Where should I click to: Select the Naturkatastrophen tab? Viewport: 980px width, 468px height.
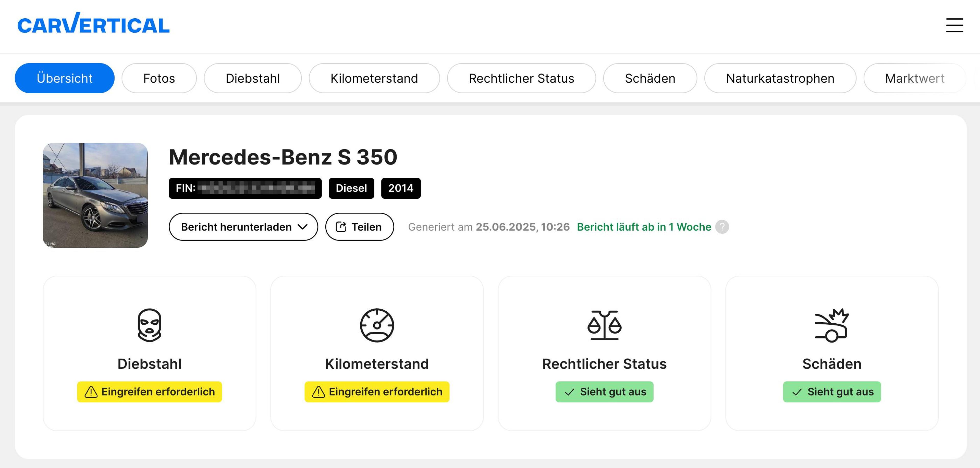780,78
